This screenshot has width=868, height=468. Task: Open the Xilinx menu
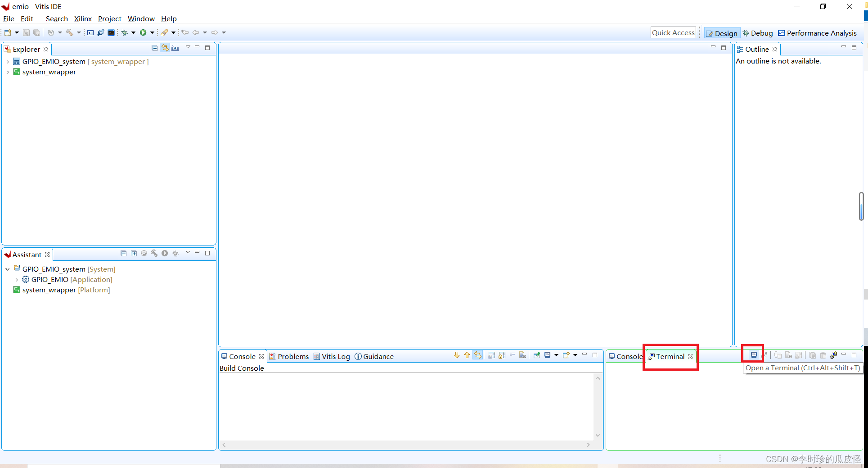click(x=83, y=18)
